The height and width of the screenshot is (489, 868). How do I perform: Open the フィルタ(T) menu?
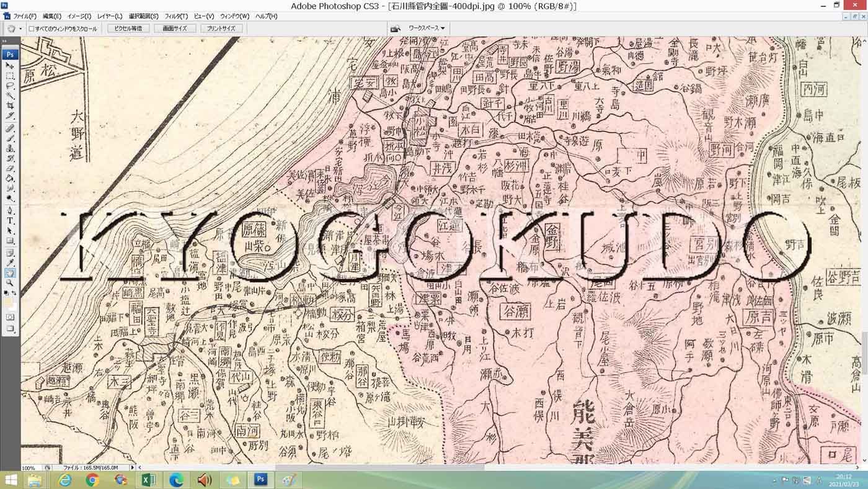point(177,16)
